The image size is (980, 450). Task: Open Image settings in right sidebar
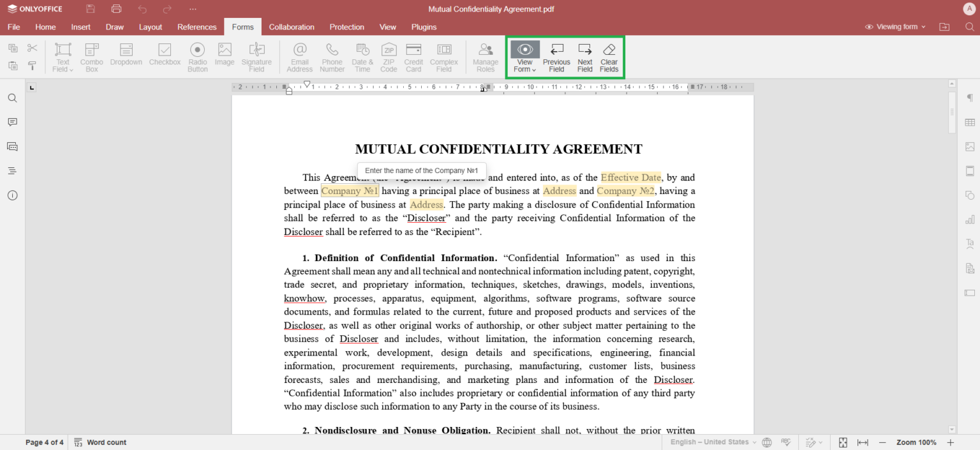point(970,146)
